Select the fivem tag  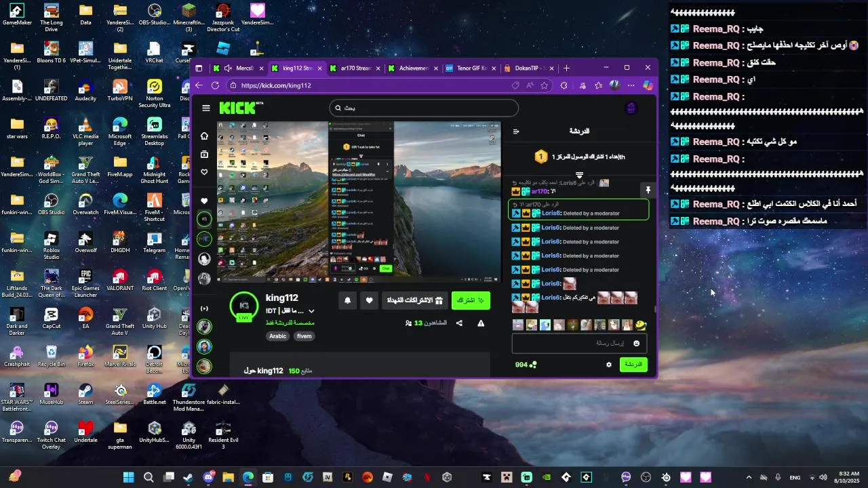tap(304, 336)
